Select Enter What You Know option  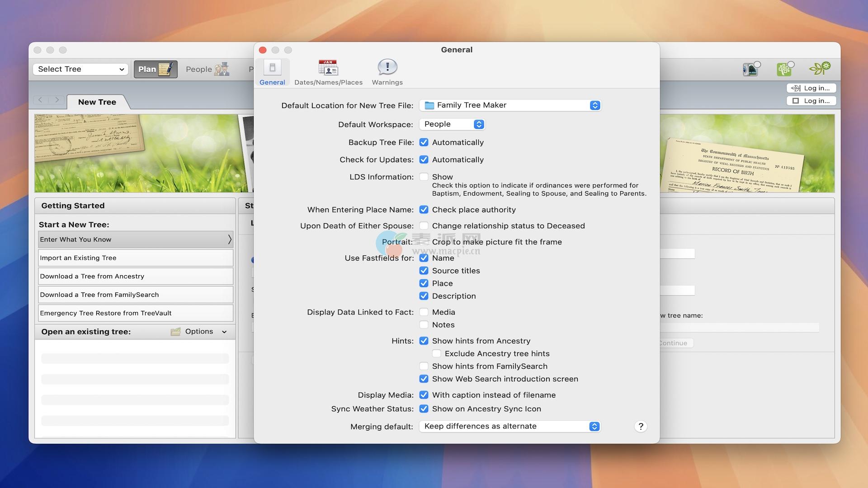[x=136, y=239]
